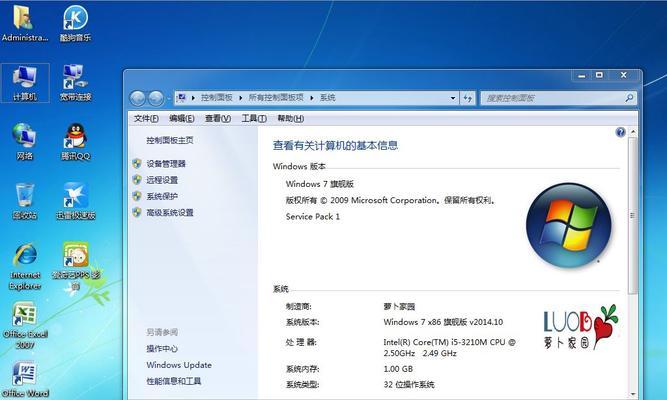This screenshot has height=400, width=667.
Task: Click the shield icon beside 远程设置
Action: tap(137, 180)
